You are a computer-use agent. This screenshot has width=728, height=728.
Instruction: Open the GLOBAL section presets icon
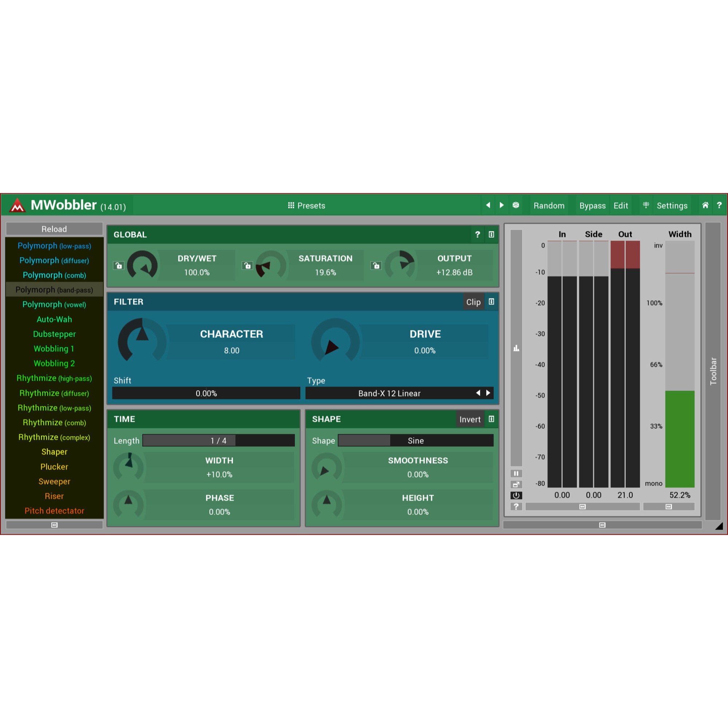coord(491,234)
